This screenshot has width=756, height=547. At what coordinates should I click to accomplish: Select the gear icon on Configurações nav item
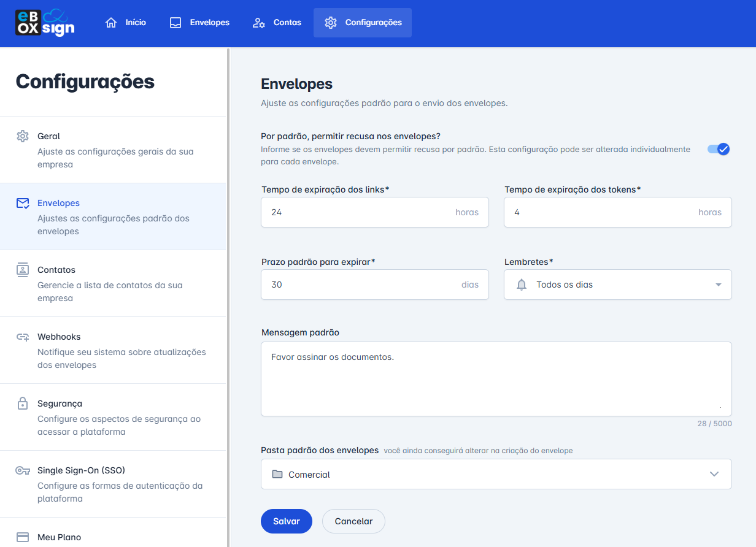[331, 22]
